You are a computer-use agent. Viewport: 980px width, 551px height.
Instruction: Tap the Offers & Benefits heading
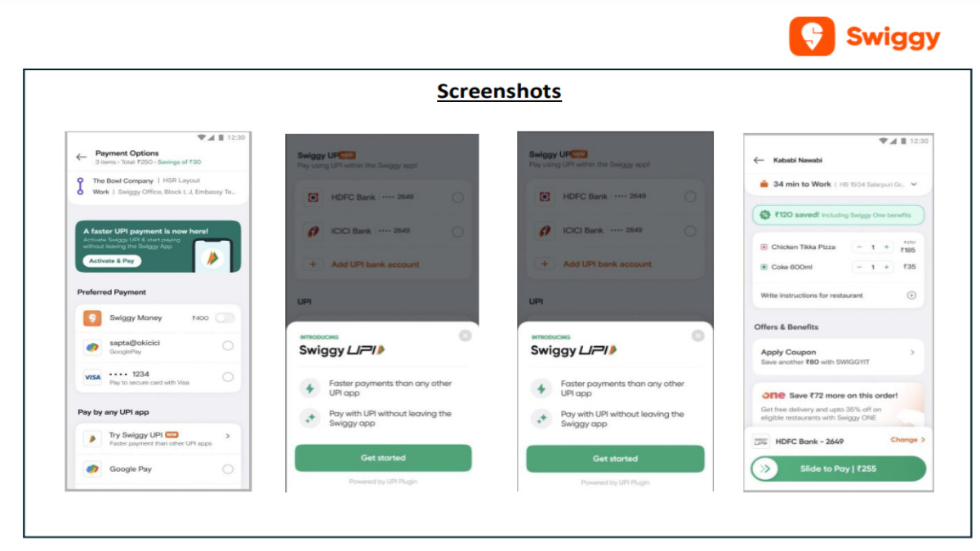point(786,327)
